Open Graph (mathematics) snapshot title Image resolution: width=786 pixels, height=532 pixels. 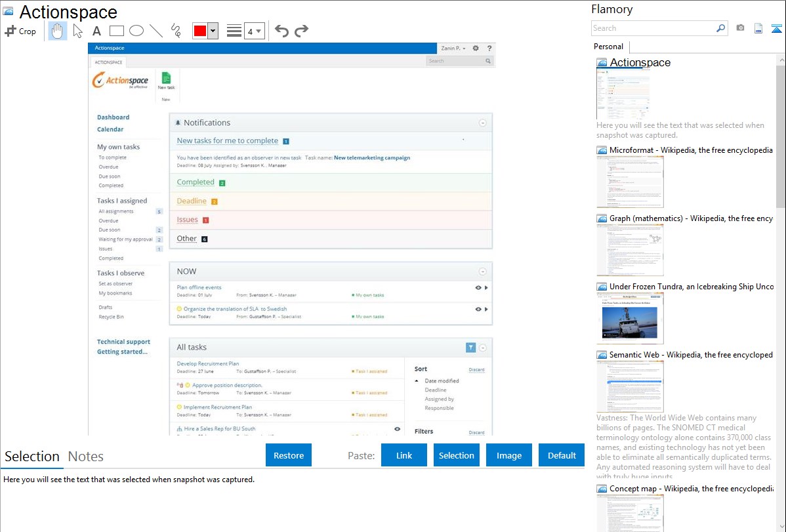pyautogui.click(x=691, y=218)
